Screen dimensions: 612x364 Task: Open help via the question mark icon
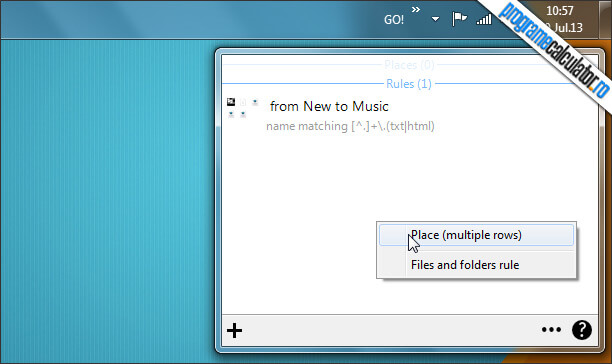click(582, 330)
